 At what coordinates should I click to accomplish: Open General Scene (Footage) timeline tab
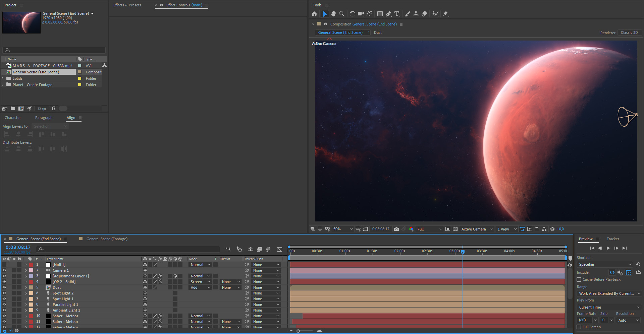pos(107,239)
